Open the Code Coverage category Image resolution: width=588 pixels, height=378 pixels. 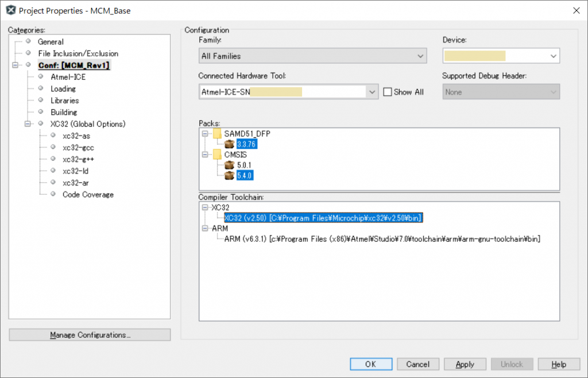pos(88,195)
